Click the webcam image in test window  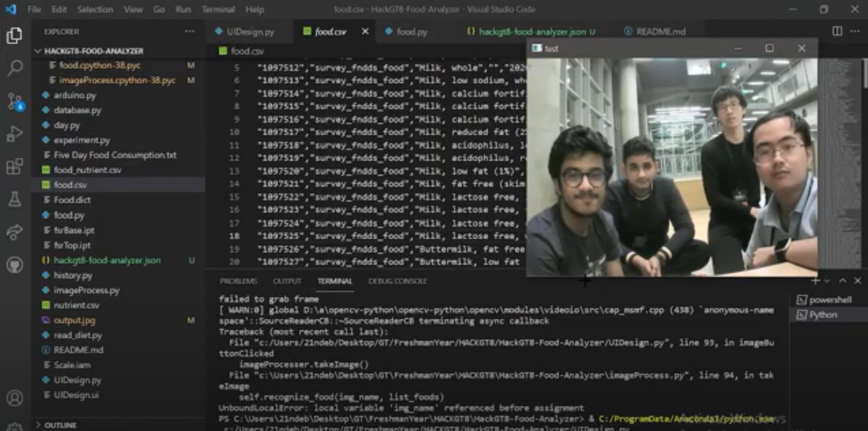(672, 167)
